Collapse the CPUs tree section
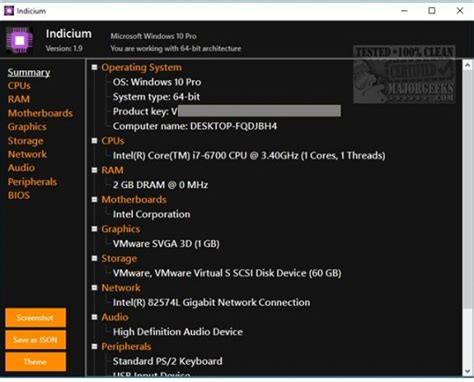The width and height of the screenshot is (474, 382). click(95, 141)
